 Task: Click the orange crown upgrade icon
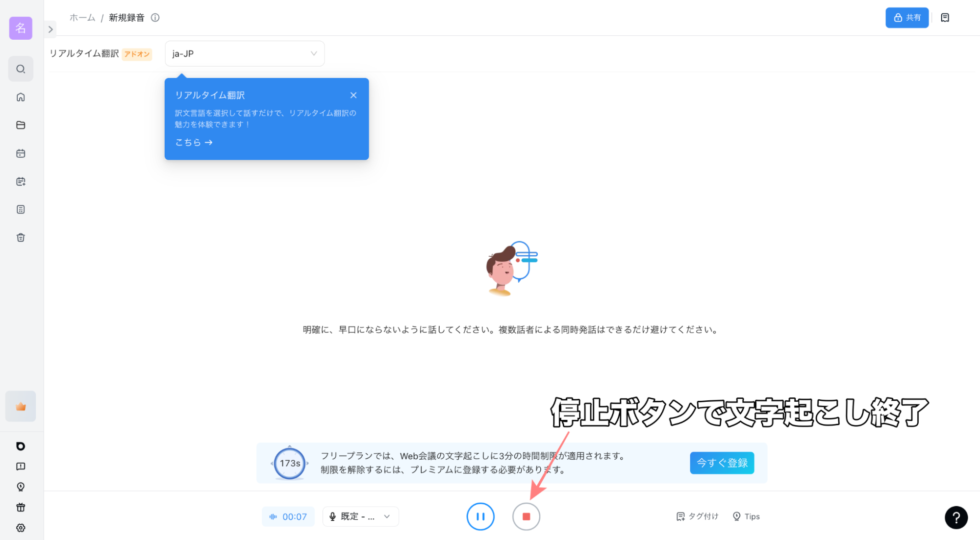[21, 406]
